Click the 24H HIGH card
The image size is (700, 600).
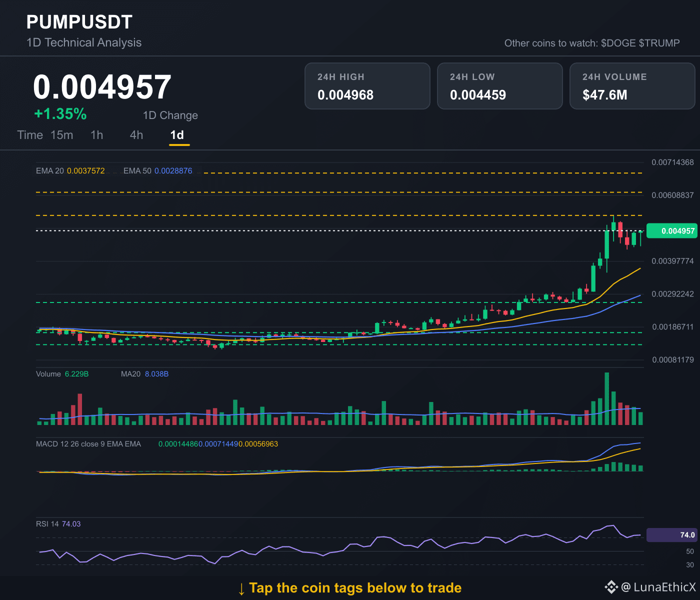click(367, 86)
